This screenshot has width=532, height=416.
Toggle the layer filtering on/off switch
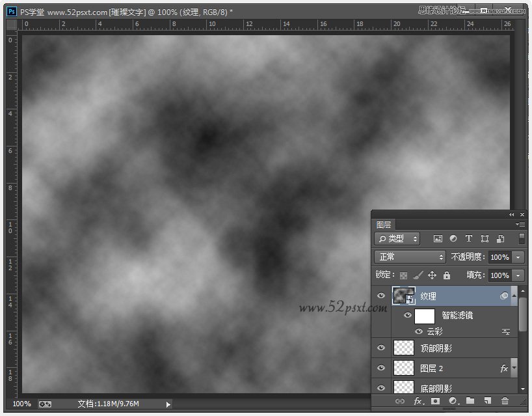(x=522, y=238)
